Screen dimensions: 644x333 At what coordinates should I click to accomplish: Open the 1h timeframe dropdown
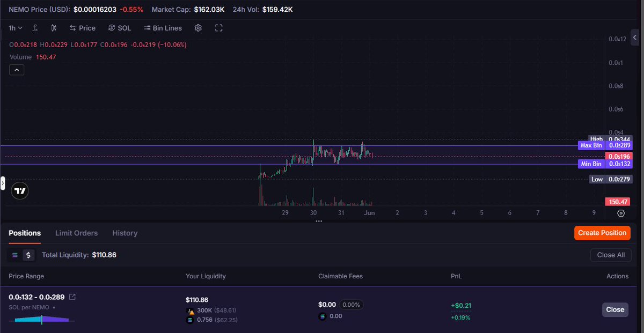(x=16, y=28)
